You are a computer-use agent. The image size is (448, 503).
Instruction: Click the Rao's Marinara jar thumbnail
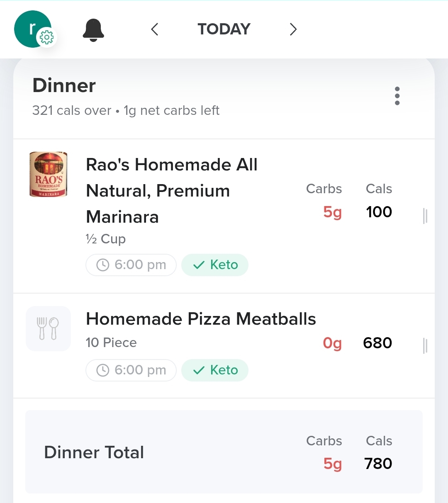48,174
